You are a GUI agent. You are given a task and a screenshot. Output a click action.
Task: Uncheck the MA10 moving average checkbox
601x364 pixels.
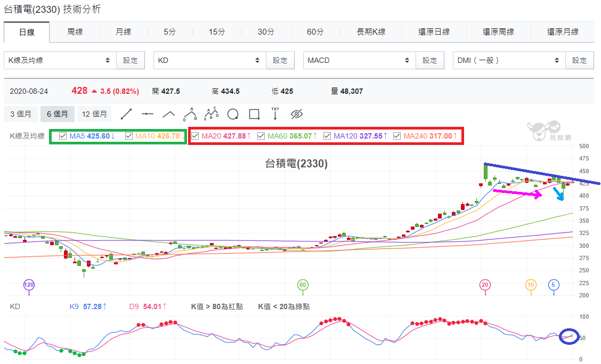(x=129, y=136)
